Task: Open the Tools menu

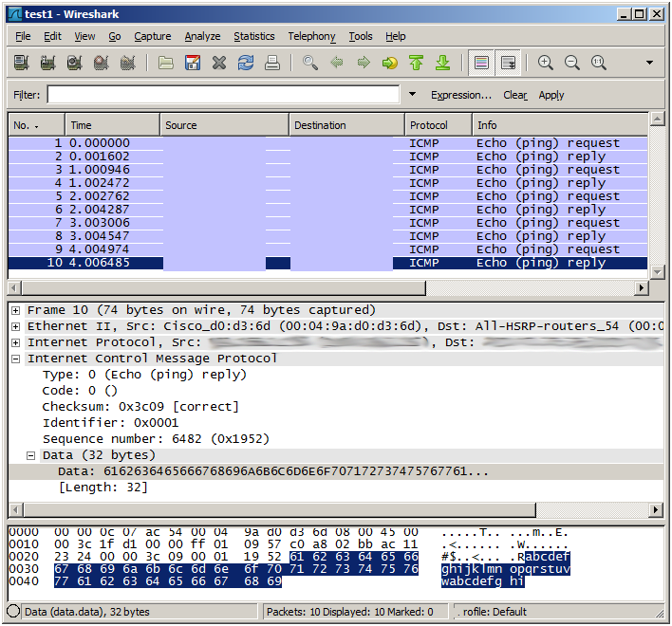Action: point(361,36)
